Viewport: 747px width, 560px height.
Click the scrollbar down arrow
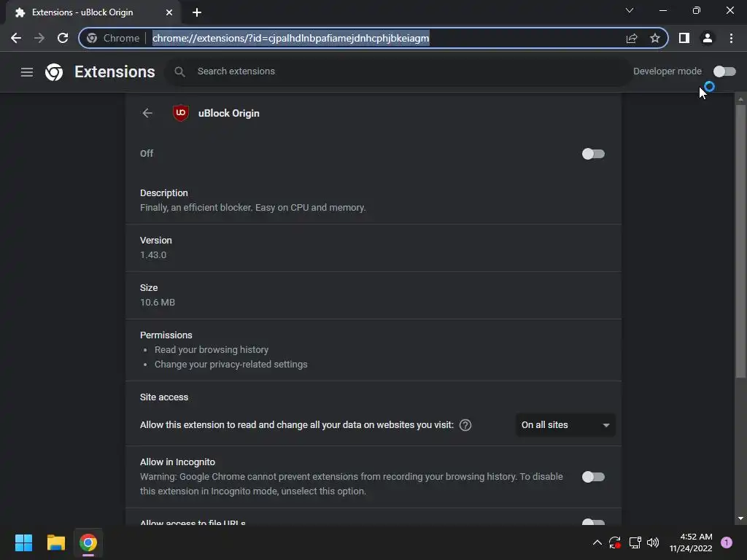pos(740,518)
